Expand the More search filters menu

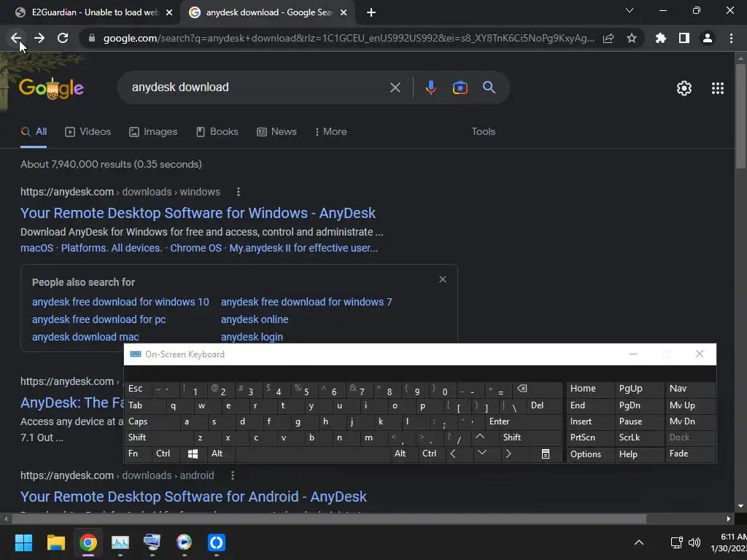tap(330, 132)
